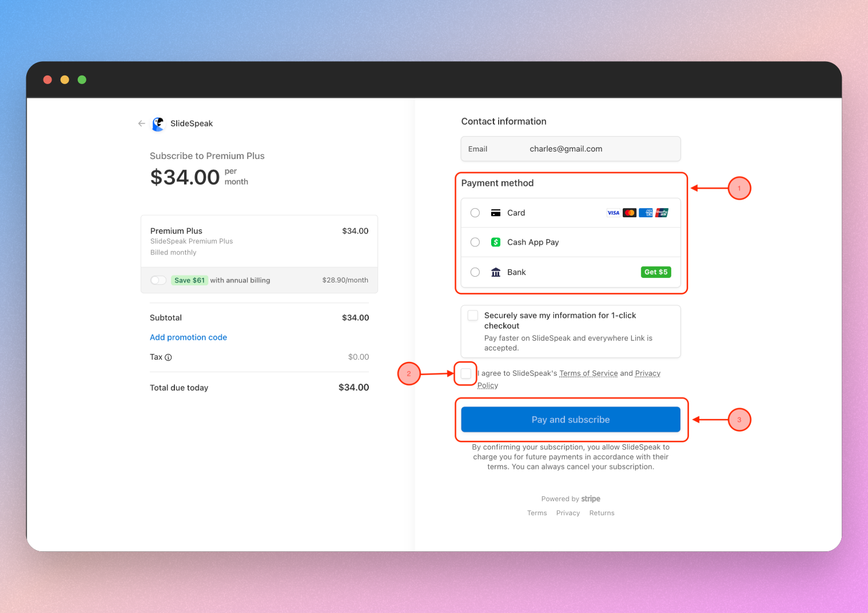Click the Get $5 badge on Bank
This screenshot has height=613, width=868.
click(x=656, y=272)
